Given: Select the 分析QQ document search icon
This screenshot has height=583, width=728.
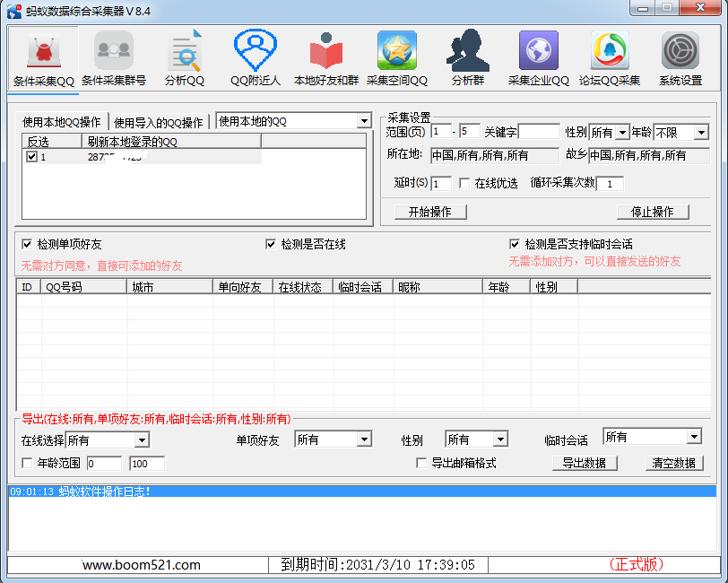Looking at the screenshot, I should pos(185,59).
